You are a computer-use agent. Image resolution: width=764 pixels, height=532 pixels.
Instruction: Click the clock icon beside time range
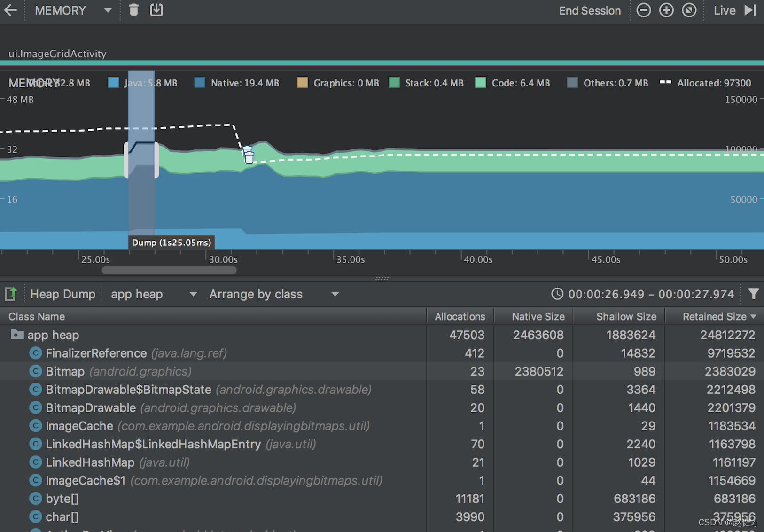[x=557, y=294]
